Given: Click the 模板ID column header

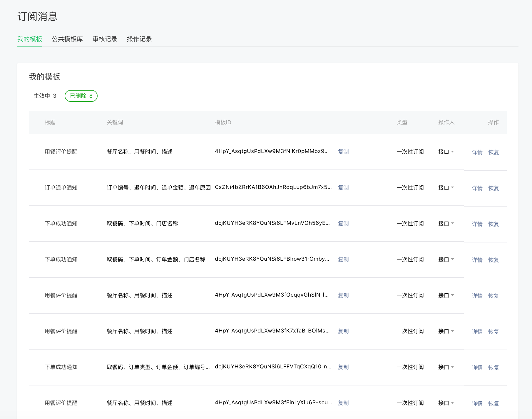Looking at the screenshot, I should click(x=223, y=122).
